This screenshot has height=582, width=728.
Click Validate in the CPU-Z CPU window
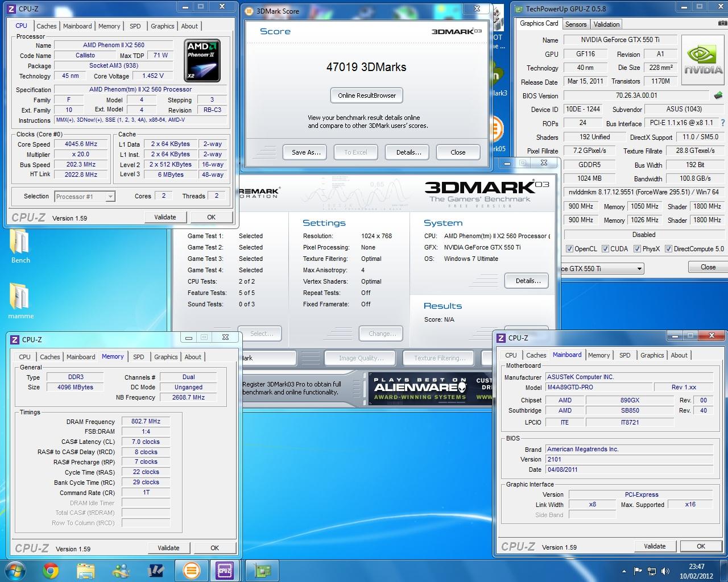pos(165,217)
